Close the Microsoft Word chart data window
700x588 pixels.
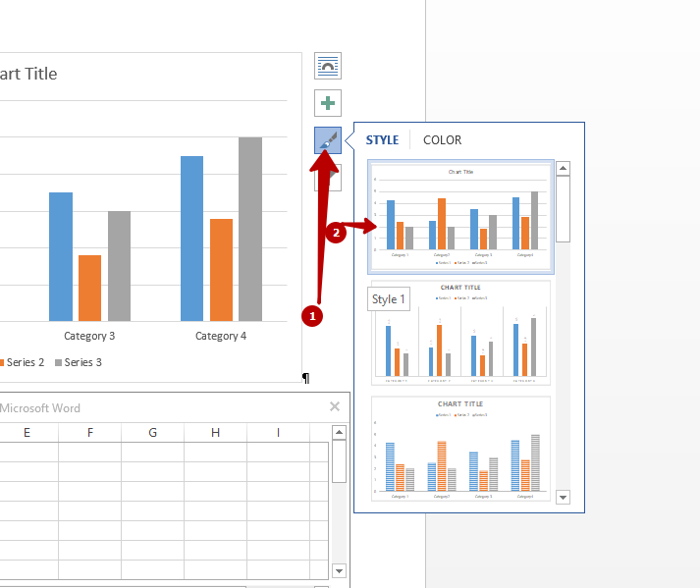point(335,406)
